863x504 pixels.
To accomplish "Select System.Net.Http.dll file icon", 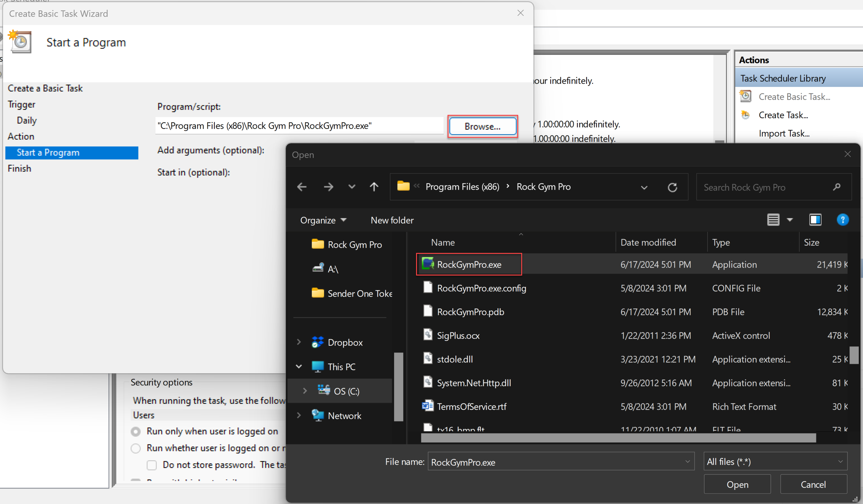I will 428,382.
